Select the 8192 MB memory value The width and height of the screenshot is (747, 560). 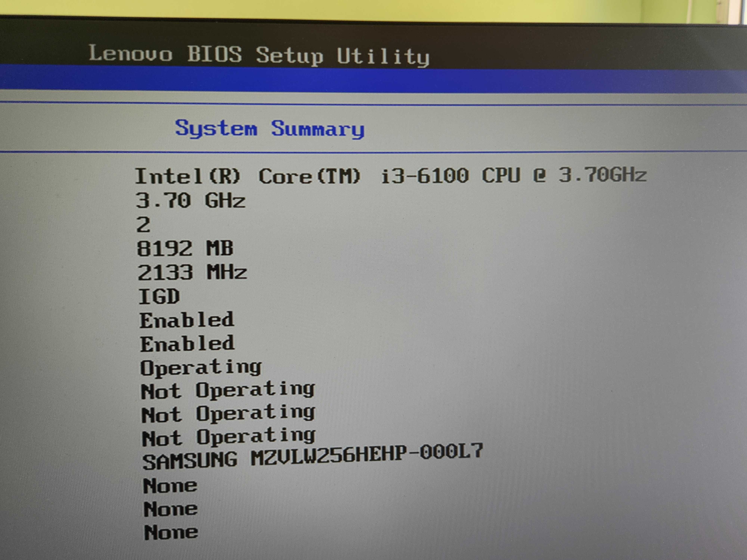coord(185,248)
